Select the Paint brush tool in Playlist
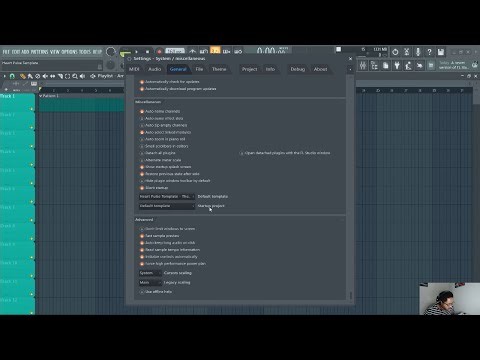The width and height of the screenshot is (480, 360). tap(30, 76)
